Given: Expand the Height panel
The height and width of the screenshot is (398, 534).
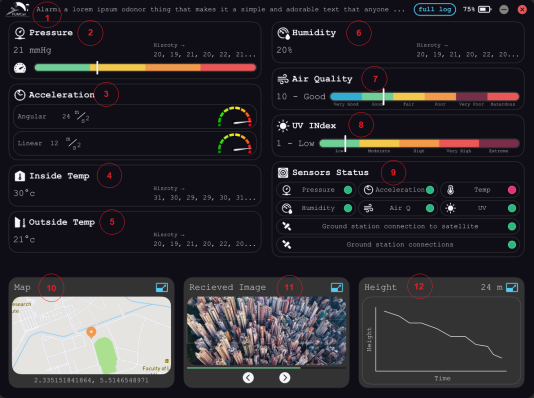Looking at the screenshot, I should 512,288.
